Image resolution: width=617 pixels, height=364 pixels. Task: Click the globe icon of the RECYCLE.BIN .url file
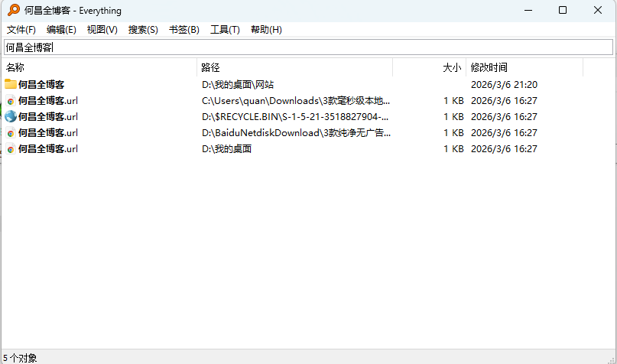[x=11, y=116]
